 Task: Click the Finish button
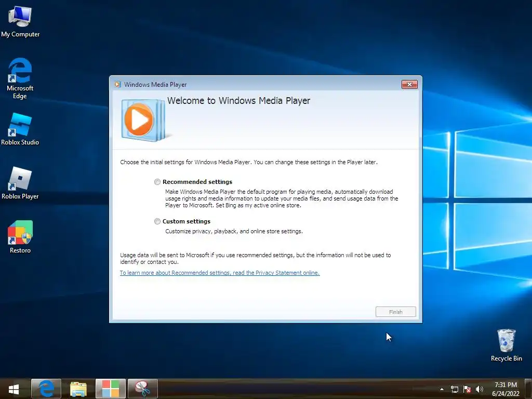point(395,312)
